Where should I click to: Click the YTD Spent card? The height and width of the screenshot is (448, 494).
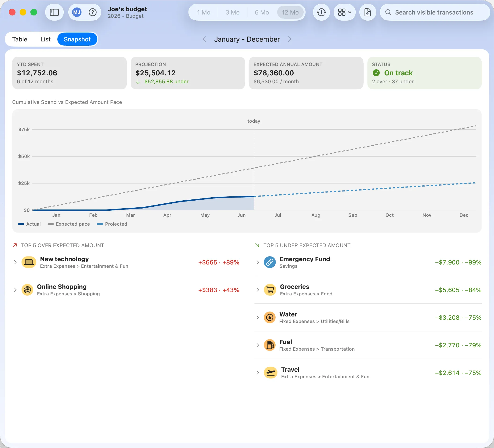(x=69, y=73)
